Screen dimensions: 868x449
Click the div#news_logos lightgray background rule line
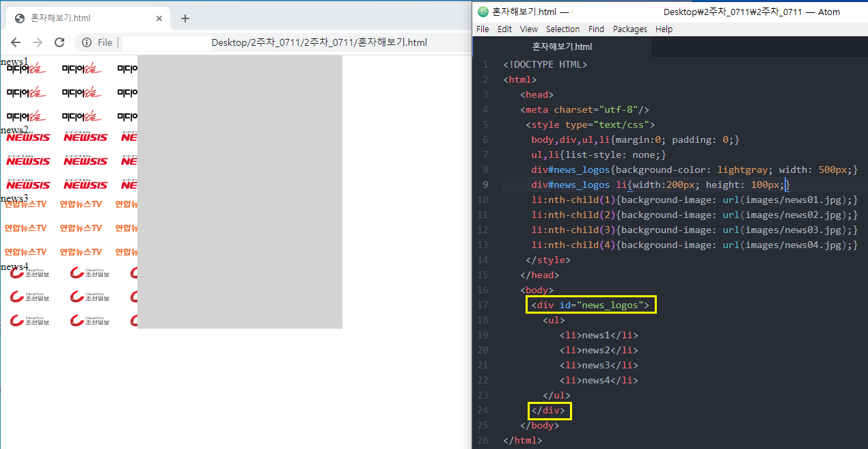pos(694,169)
